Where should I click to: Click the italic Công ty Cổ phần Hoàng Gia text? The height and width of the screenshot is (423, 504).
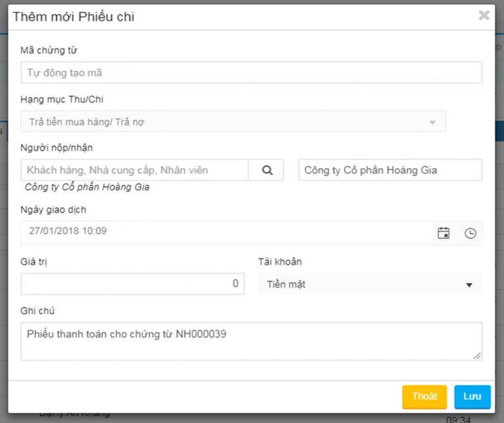(87, 187)
